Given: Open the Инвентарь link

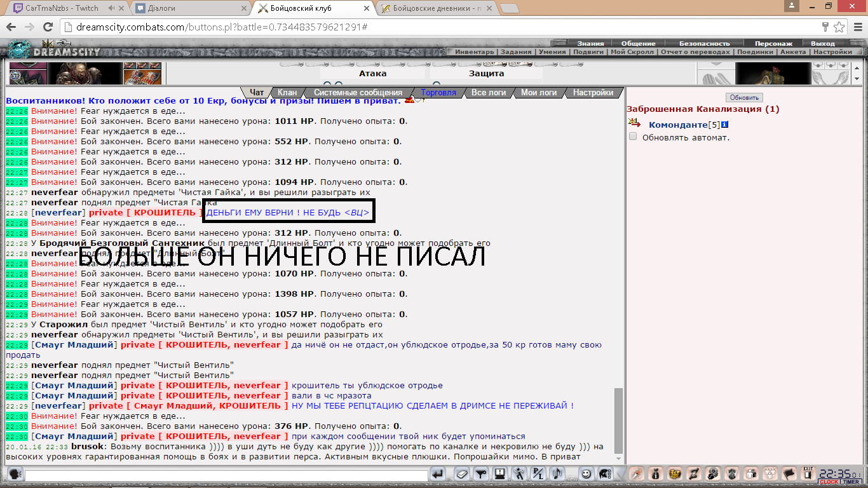Looking at the screenshot, I should [474, 52].
